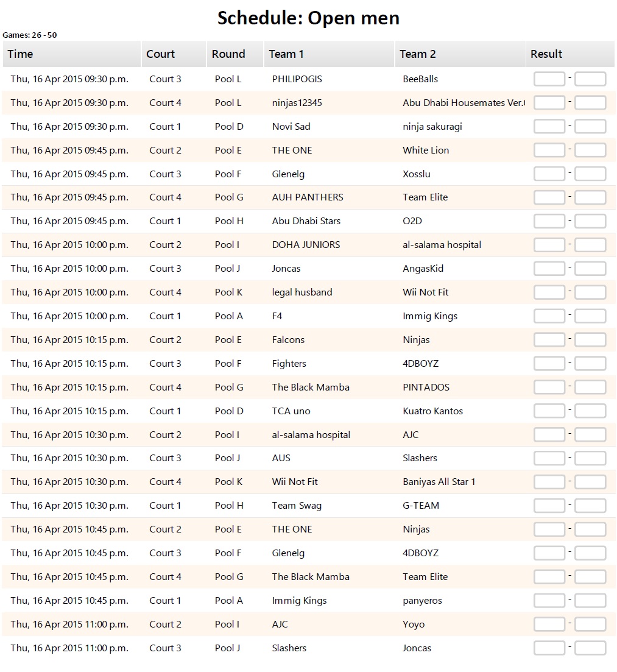Click the G-TEAM score field
Viewport: 617px width, 672px height.
tap(590, 506)
